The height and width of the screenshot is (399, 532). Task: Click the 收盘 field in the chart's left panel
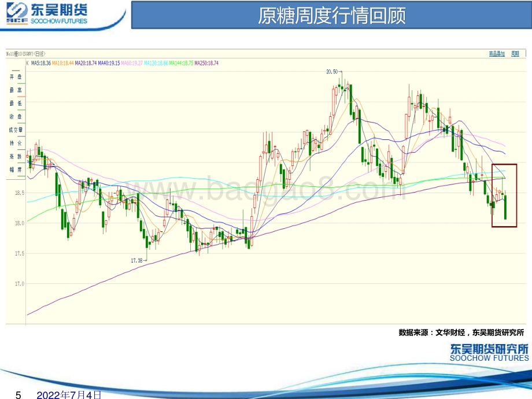(16, 117)
